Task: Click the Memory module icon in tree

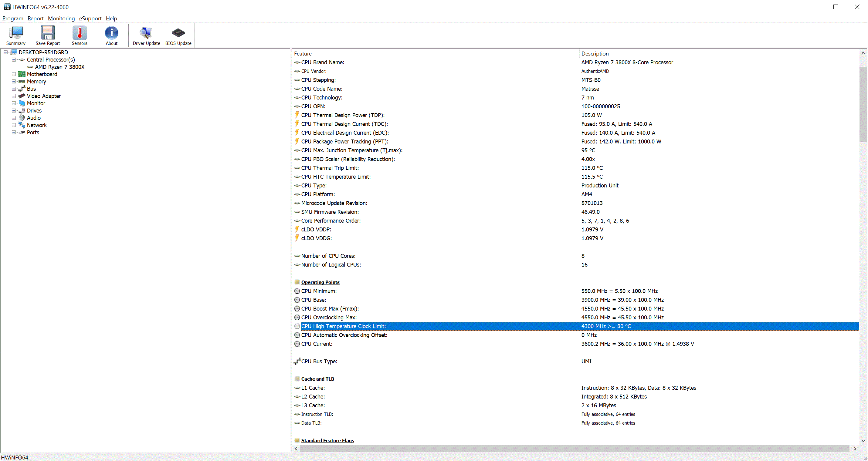Action: [22, 82]
